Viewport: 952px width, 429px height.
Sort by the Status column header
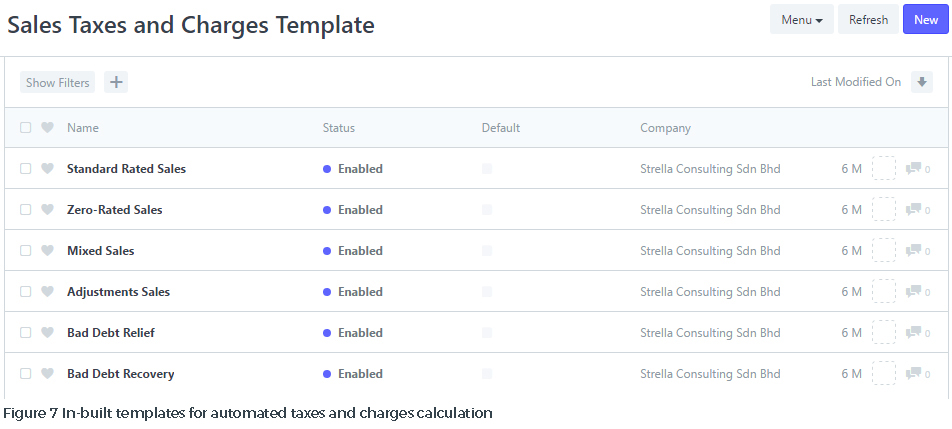339,128
